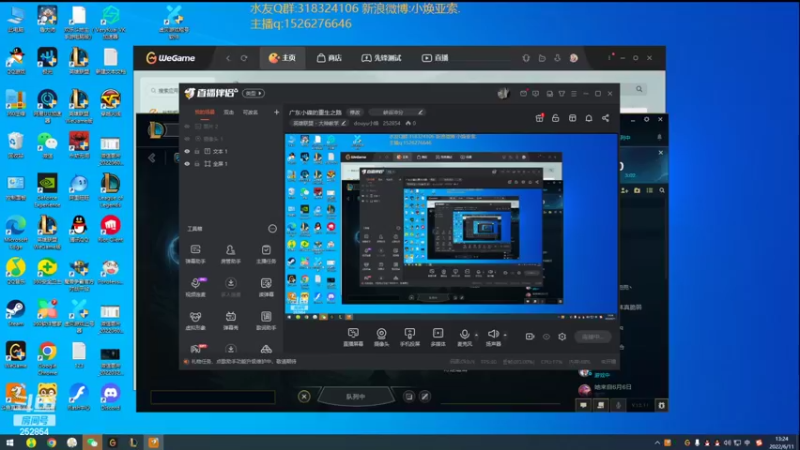Click grey start-stream button

[593, 337]
